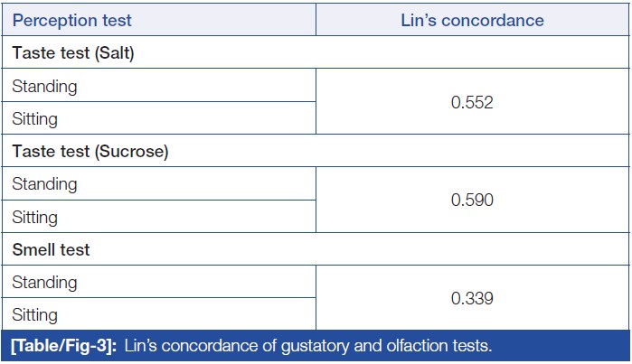
Task: Select the 'Taste test (Salt)' section heading
Action: tap(72, 53)
